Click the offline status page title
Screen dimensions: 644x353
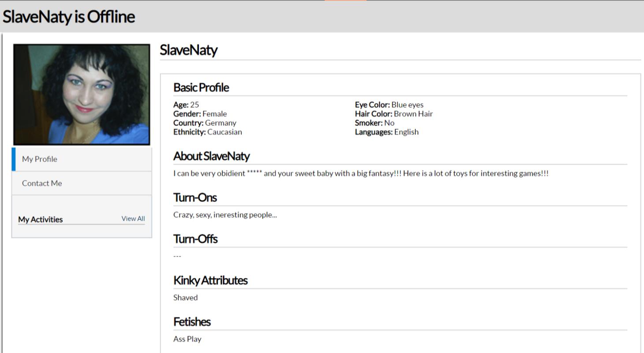[69, 17]
